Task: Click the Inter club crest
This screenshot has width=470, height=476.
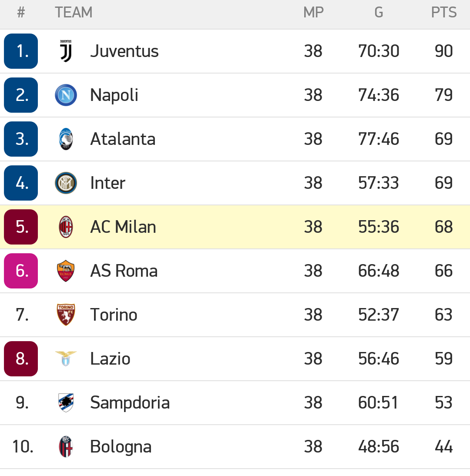Action: (66, 183)
